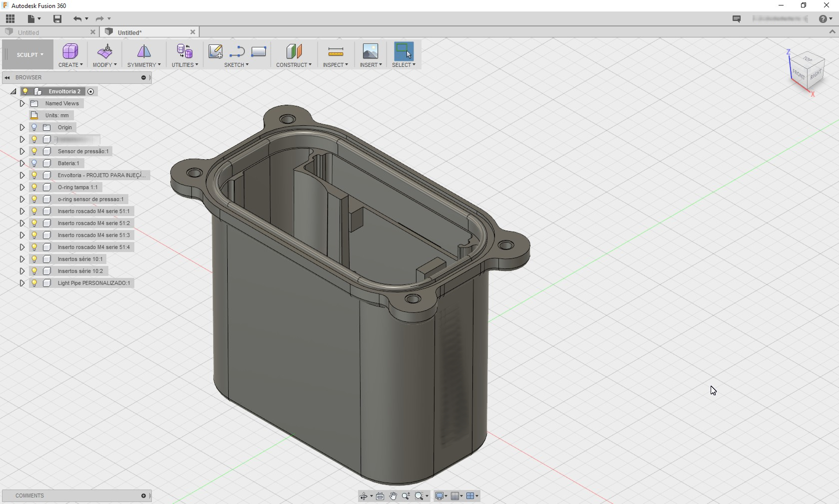Screen dimensions: 839x504
Task: Open the Viewports layout icon
Action: tap(470, 496)
